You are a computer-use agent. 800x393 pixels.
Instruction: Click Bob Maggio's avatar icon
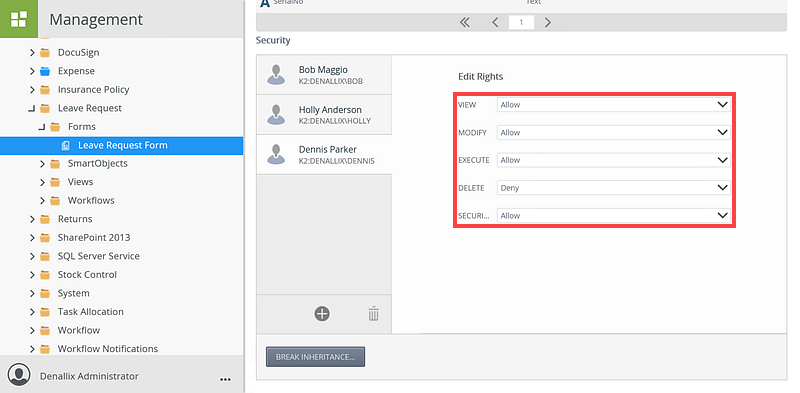(x=276, y=75)
